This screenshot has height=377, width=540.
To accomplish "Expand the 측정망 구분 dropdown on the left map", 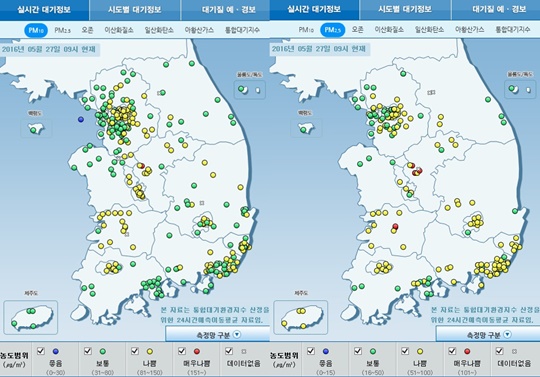I will (x=218, y=334).
